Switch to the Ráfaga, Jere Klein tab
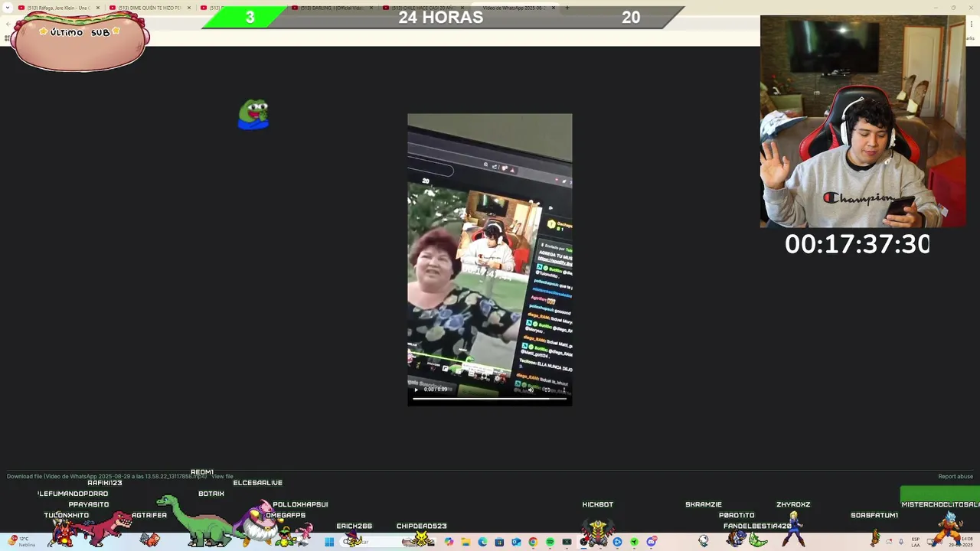This screenshot has height=551, width=980. [x=57, y=8]
